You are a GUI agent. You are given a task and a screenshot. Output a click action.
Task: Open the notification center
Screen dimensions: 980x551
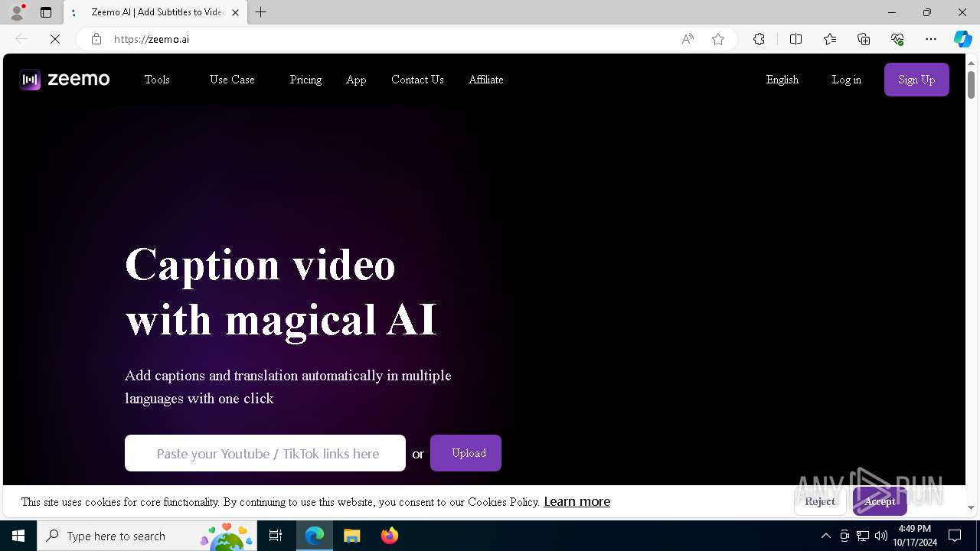coord(955,536)
